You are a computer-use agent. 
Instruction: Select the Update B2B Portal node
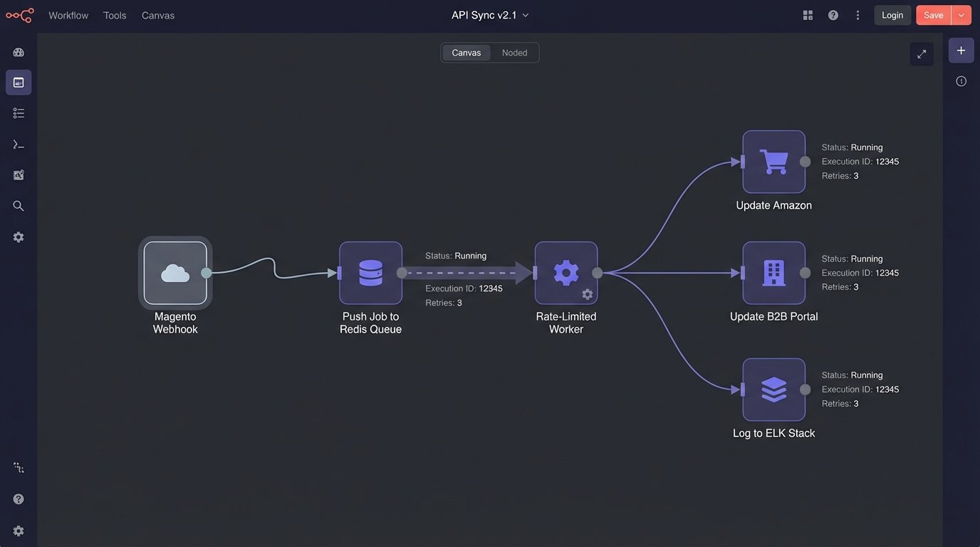pos(773,271)
